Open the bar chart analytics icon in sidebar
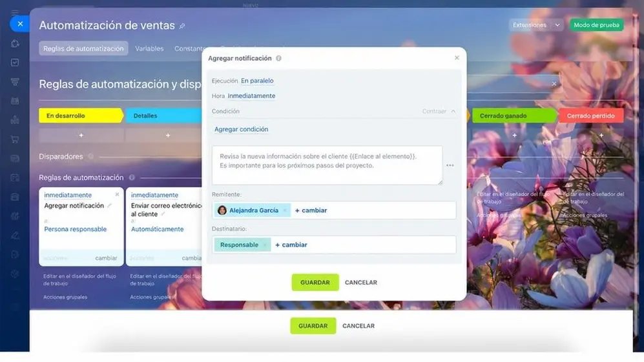 (x=15, y=120)
